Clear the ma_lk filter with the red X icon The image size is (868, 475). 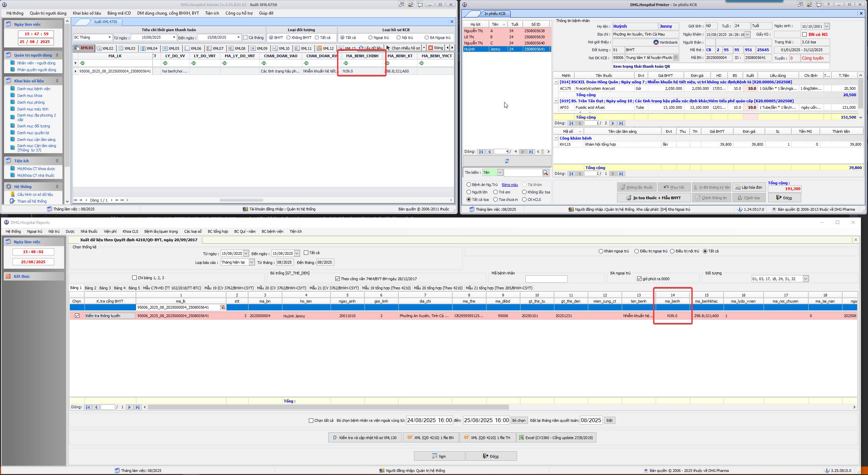coord(223,307)
